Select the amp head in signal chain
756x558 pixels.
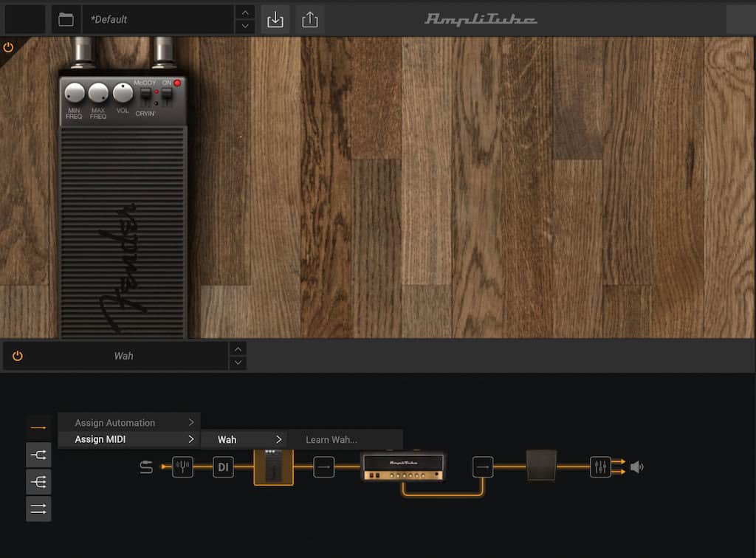pyautogui.click(x=403, y=466)
